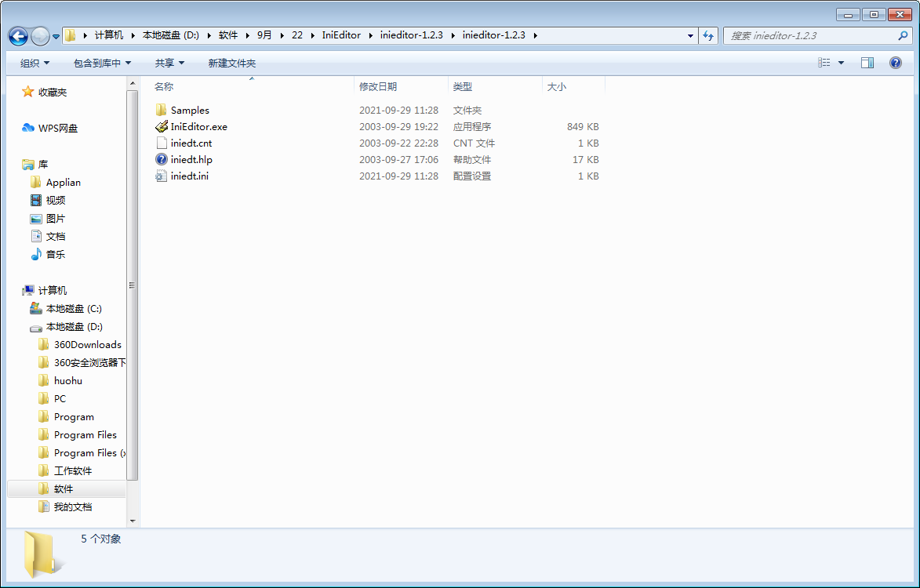This screenshot has width=920, height=588.
Task: Click sidebar scrollbar up arrow
Action: (x=133, y=84)
